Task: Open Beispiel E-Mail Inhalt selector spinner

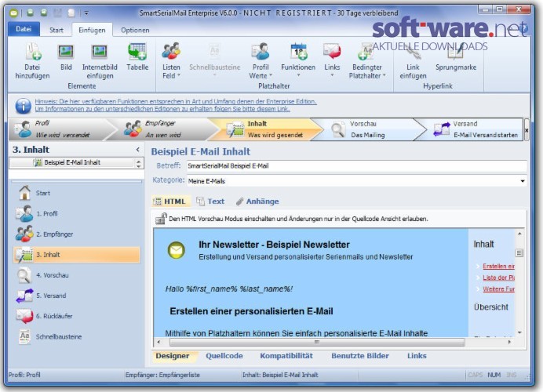Action: pos(139,162)
